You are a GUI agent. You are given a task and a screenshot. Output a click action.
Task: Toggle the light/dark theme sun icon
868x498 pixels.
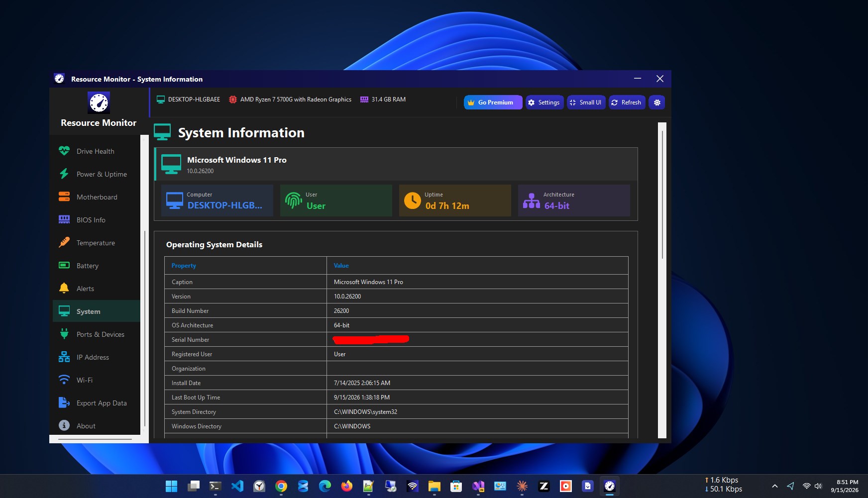coord(657,102)
